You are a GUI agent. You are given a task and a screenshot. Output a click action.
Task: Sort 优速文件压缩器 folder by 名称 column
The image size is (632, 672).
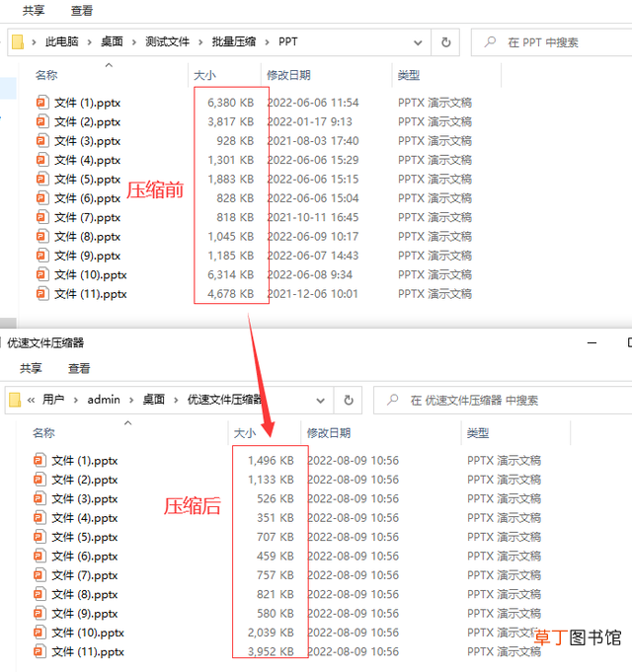coord(43,433)
